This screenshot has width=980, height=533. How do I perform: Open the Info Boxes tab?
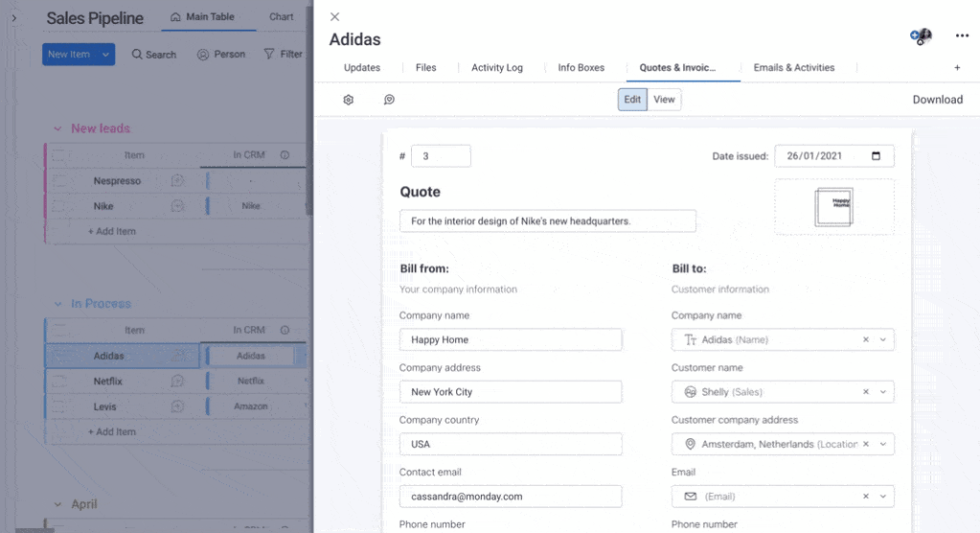point(581,67)
